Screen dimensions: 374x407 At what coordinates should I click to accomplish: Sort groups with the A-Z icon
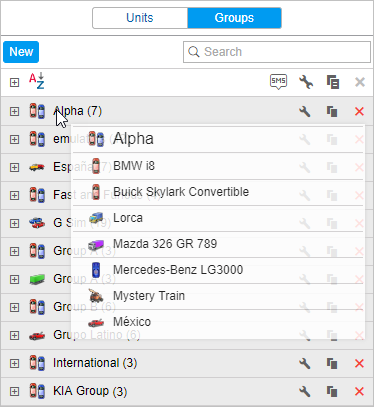pyautogui.click(x=36, y=81)
